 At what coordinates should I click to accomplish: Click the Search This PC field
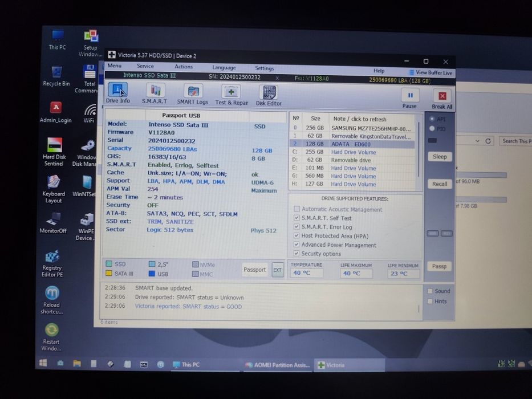[515, 141]
